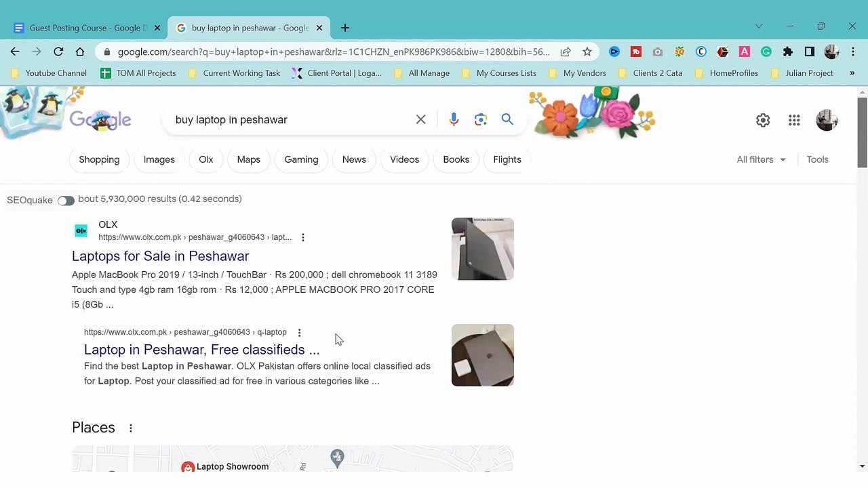Select the Gaming filter chip
Screen dimensions: 868x488
(x=301, y=159)
